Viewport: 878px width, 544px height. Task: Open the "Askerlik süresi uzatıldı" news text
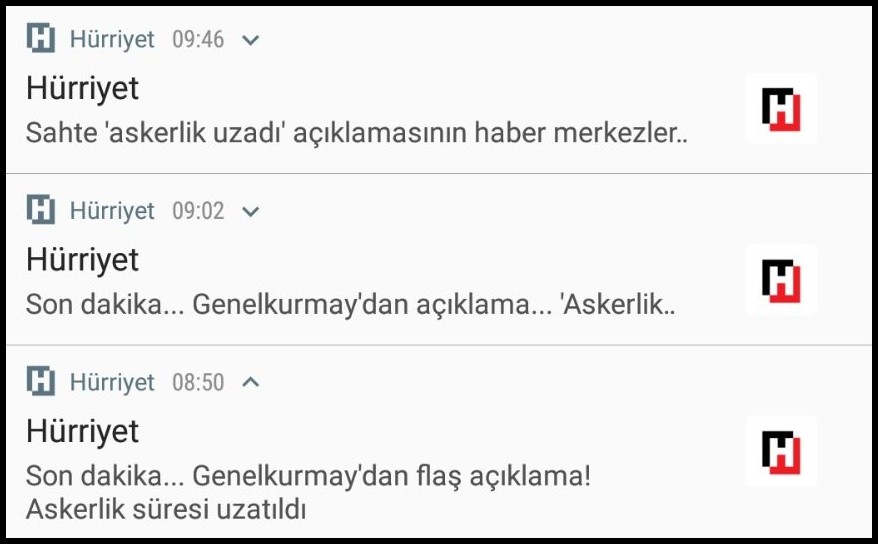166,508
